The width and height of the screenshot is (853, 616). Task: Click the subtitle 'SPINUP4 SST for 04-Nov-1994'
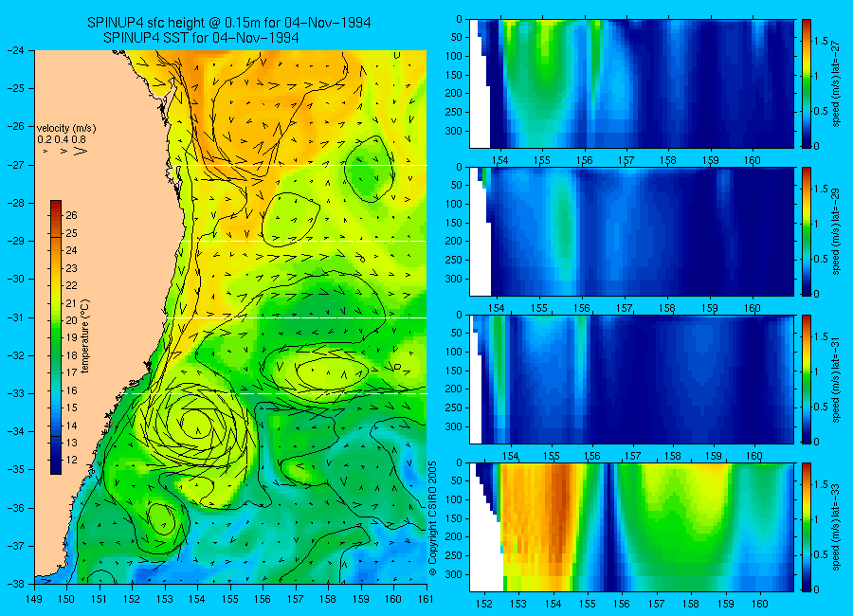(201, 38)
